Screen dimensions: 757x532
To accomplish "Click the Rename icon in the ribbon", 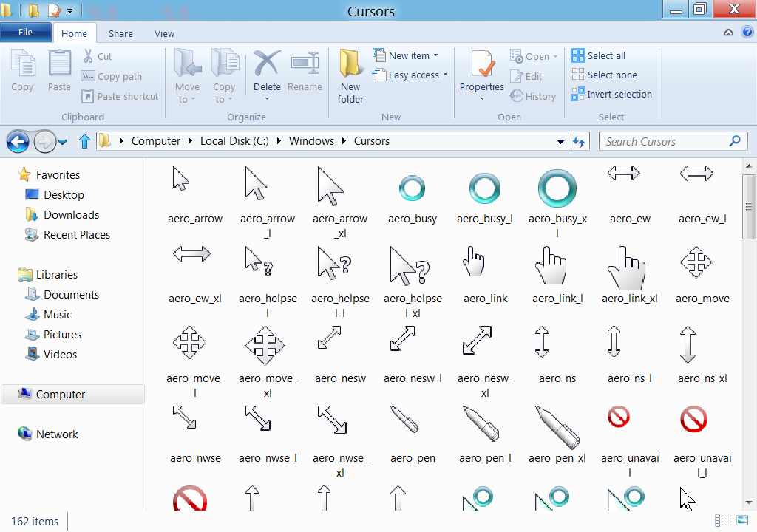I will (305, 64).
